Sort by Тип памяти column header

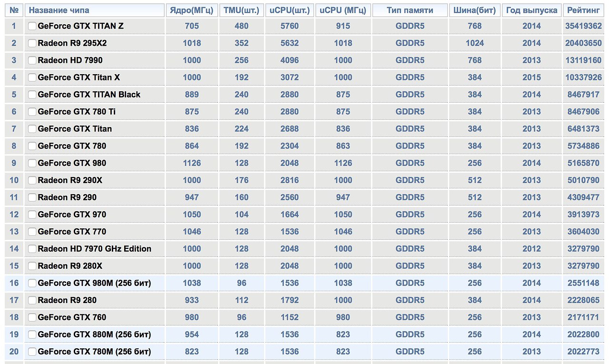pyautogui.click(x=410, y=10)
